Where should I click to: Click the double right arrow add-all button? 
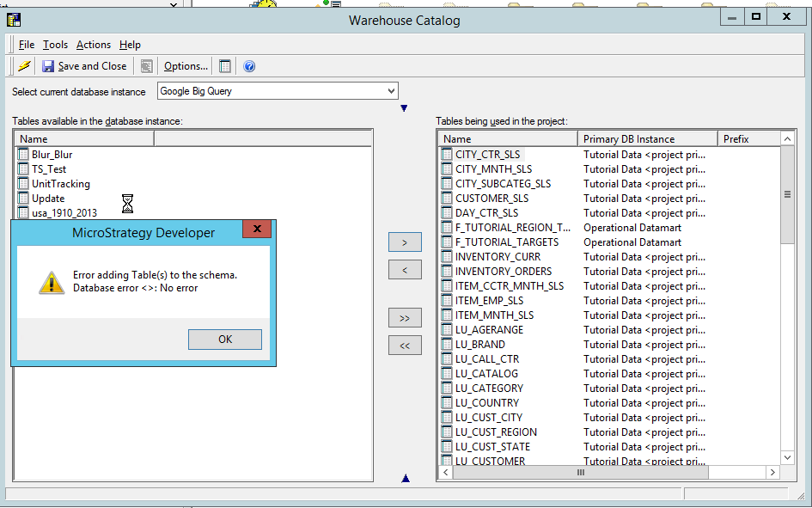tap(405, 318)
